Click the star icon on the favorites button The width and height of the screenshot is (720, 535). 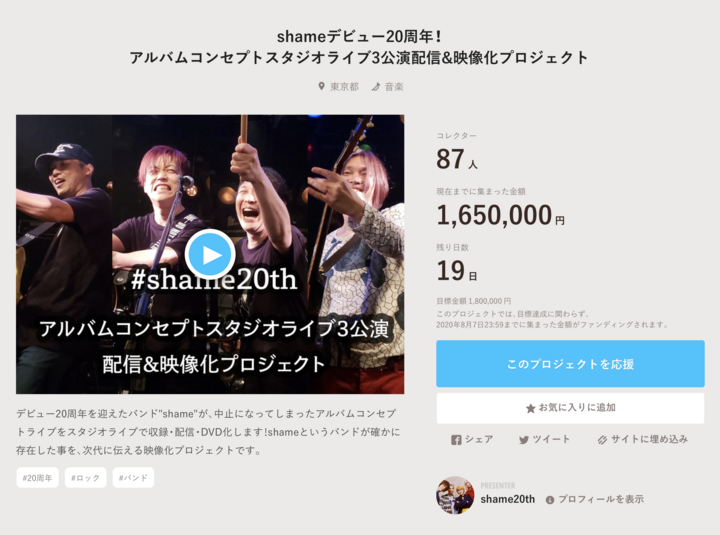click(530, 408)
